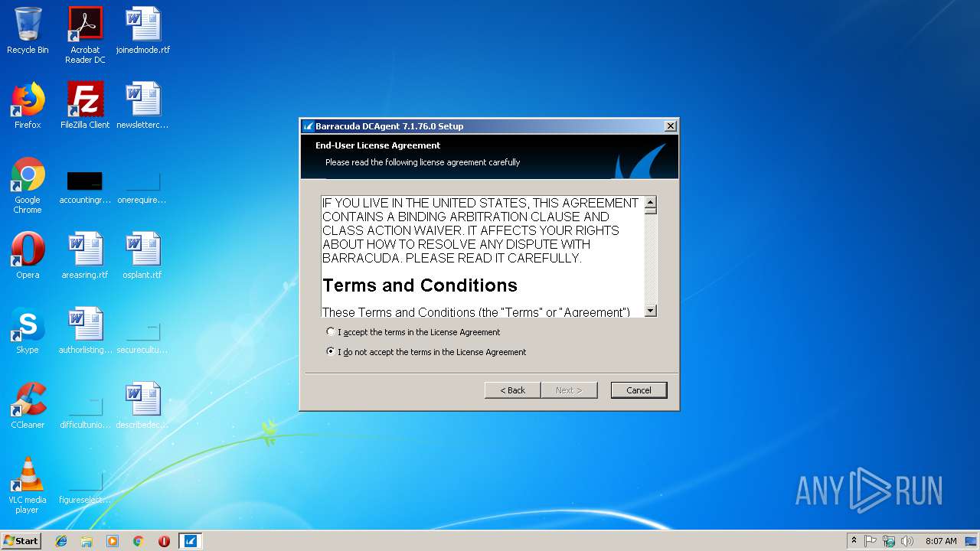
Task: Open the Recycle Bin desktop icon
Action: pos(28,31)
